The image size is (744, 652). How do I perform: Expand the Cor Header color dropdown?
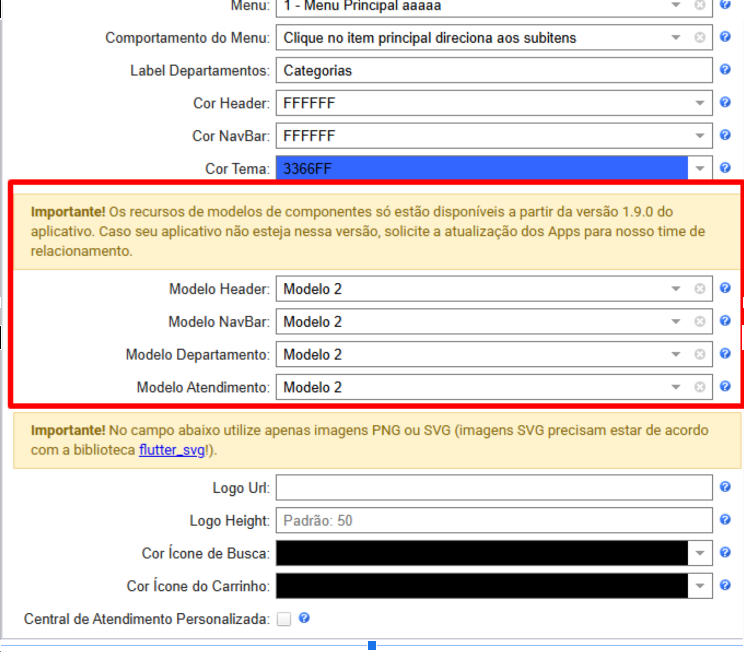point(700,103)
